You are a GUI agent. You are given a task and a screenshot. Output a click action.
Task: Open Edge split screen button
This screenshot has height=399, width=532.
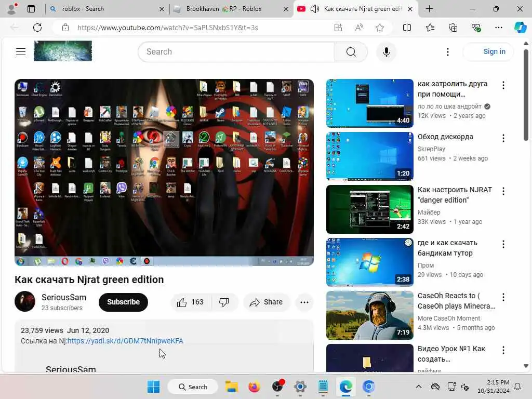tap(407, 28)
